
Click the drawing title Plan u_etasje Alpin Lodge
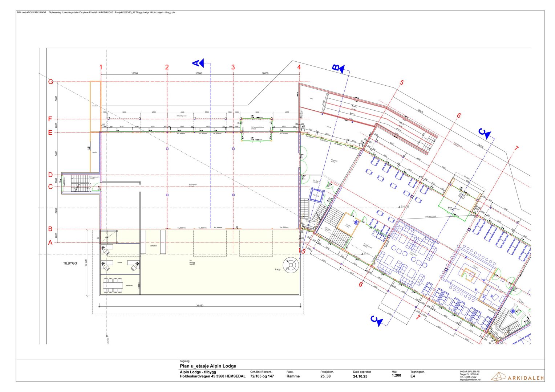tap(208, 366)
